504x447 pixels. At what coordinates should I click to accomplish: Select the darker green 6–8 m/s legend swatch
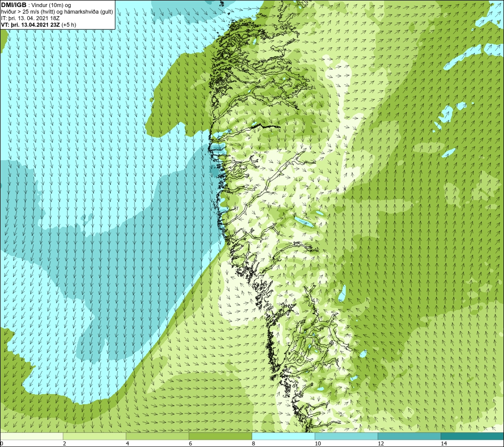(x=221, y=436)
